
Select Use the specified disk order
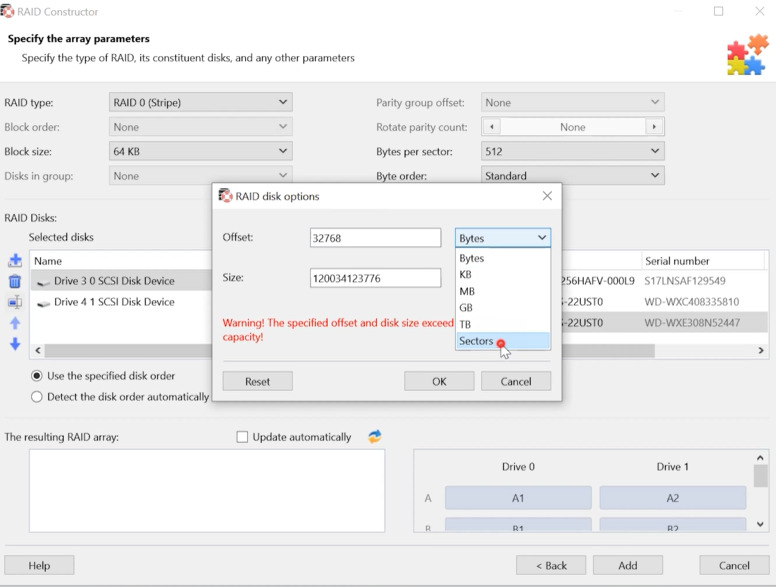37,376
